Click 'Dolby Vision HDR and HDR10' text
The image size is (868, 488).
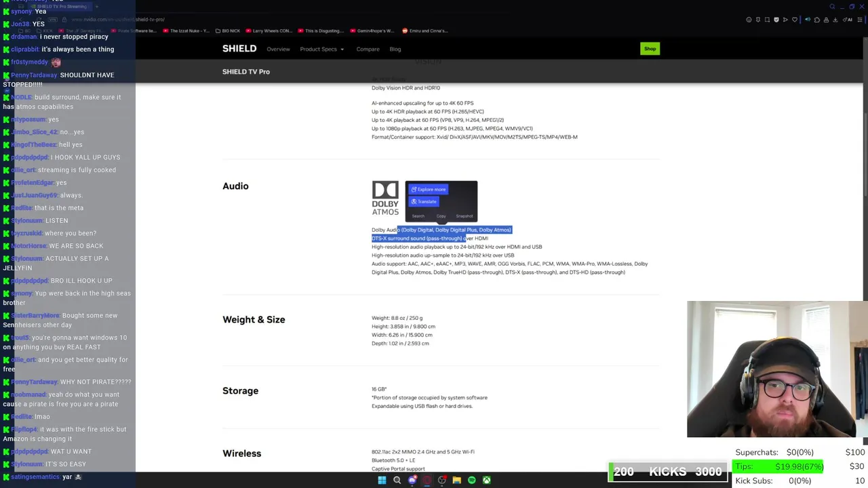pos(406,88)
